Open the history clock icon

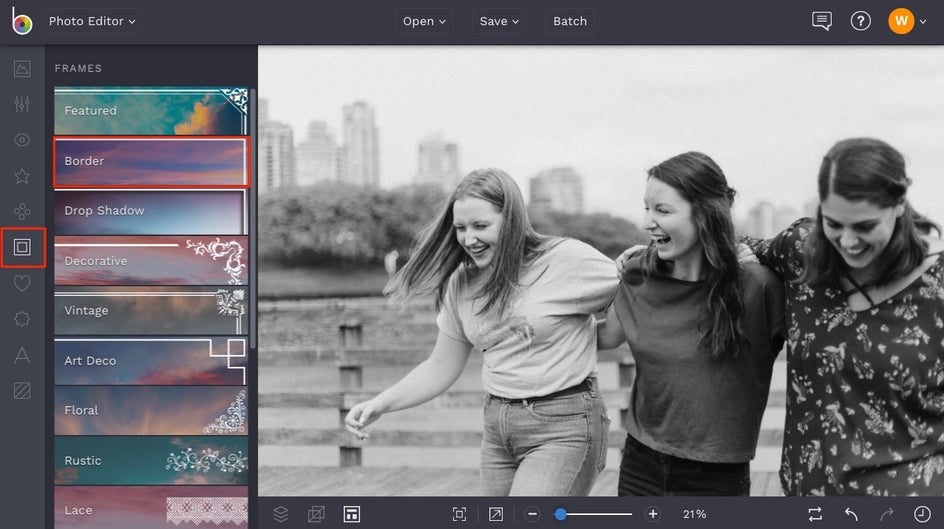coord(921,514)
